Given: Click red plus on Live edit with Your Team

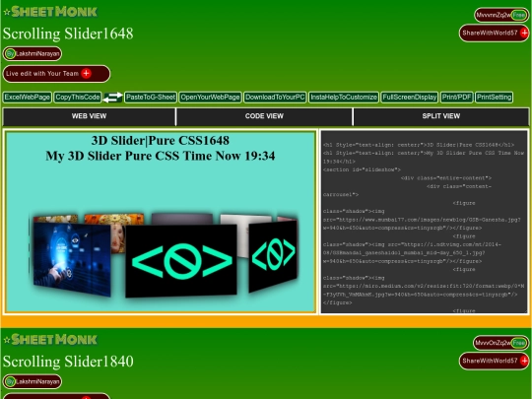Looking at the screenshot, I should [x=86, y=73].
